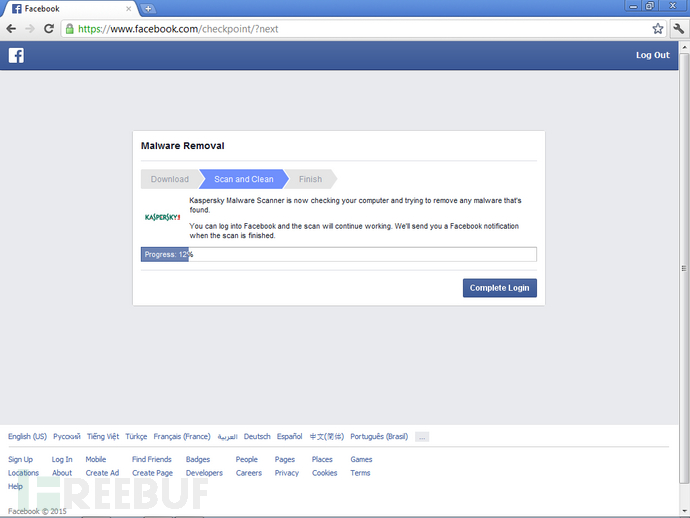Click the green padlock security icon
Image resolution: width=690 pixels, height=518 pixels.
70,29
